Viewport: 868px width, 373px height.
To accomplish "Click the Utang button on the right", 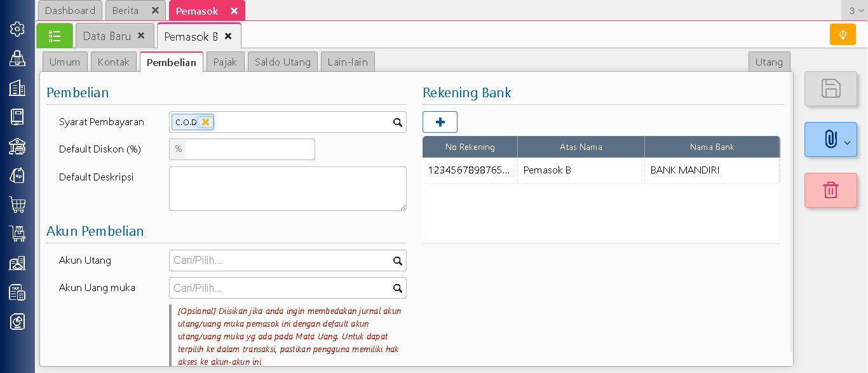I will click(x=769, y=62).
